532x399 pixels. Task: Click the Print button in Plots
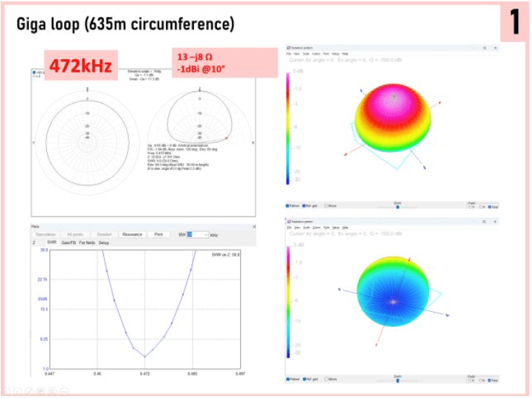click(159, 235)
